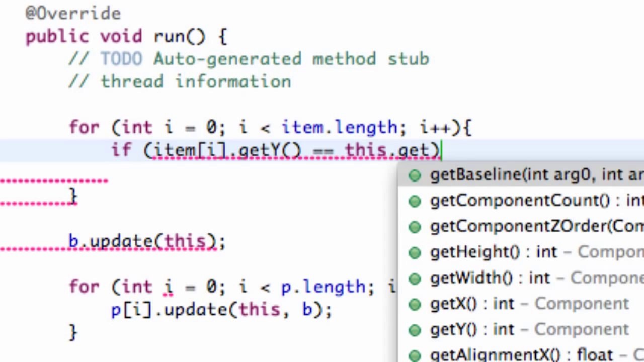The width and height of the screenshot is (644, 362).
Task: Pick getHeight() : int suggestion
Action: click(x=521, y=252)
